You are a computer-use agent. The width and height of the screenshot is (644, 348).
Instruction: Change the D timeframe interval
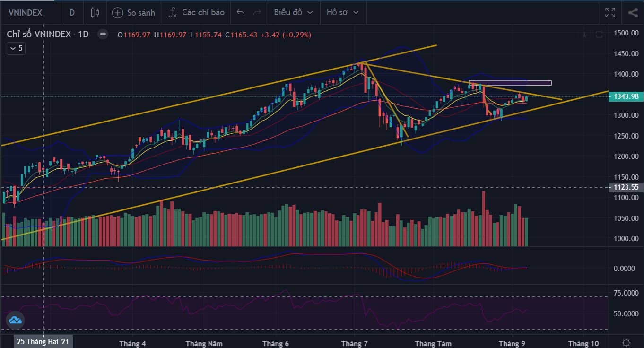(x=72, y=13)
